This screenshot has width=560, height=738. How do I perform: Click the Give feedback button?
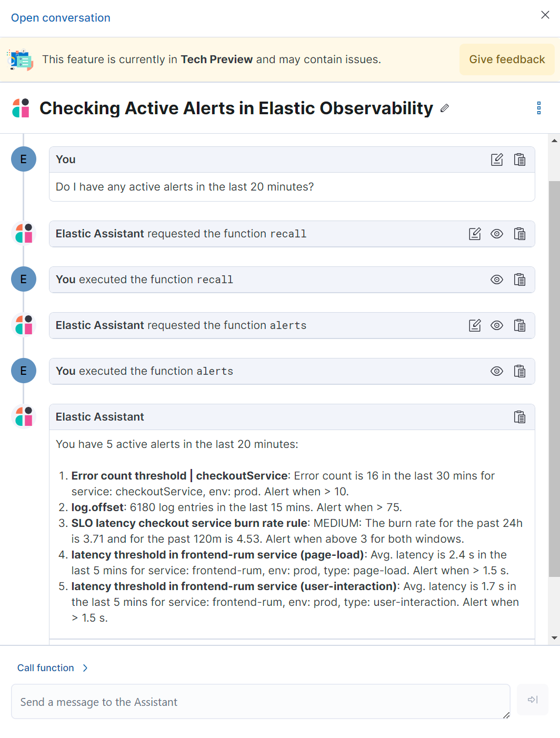tap(506, 59)
